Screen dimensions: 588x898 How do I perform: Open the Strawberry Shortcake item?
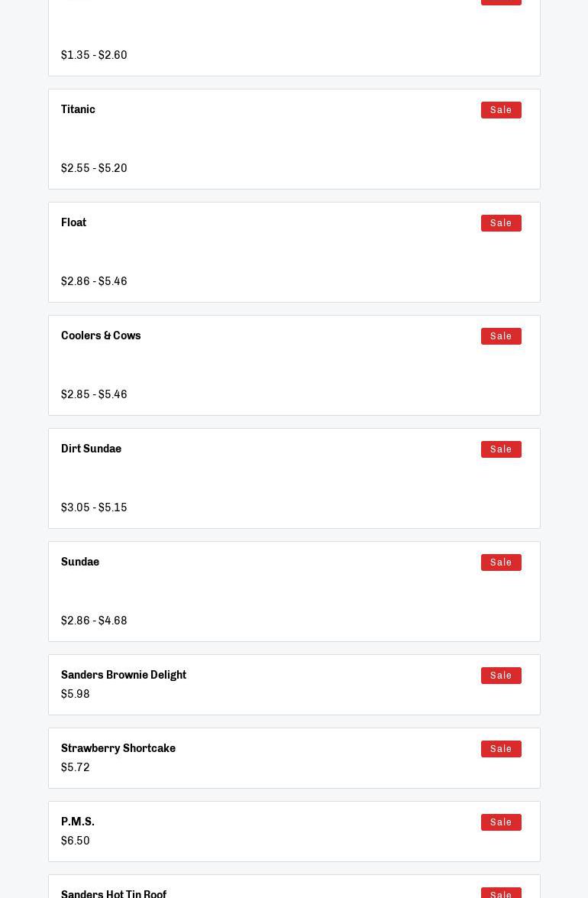click(118, 748)
